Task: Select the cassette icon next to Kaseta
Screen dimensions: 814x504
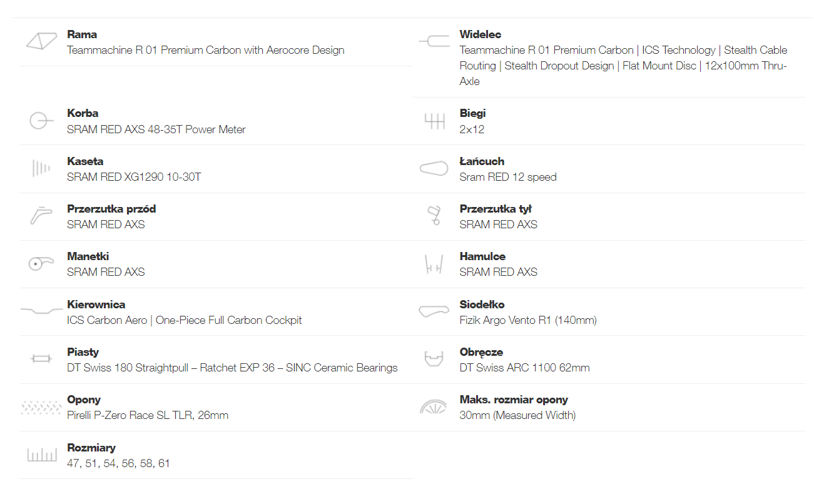Action: coord(41,169)
